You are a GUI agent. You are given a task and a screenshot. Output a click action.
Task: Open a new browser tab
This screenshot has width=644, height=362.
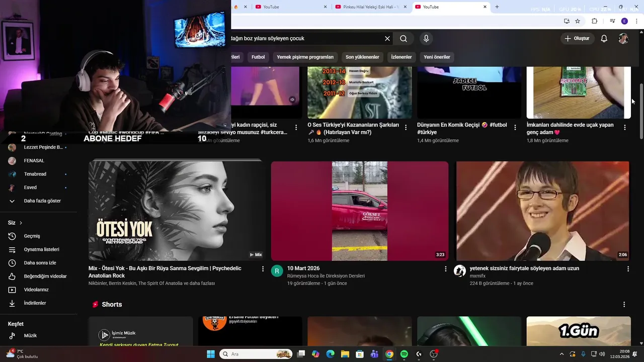[x=497, y=7]
